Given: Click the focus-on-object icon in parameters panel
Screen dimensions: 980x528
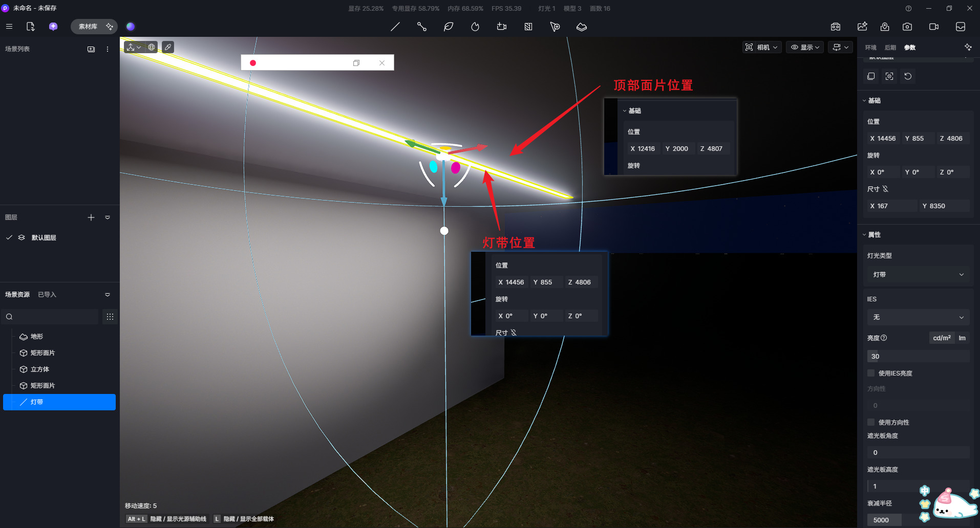Looking at the screenshot, I should pyautogui.click(x=889, y=76).
